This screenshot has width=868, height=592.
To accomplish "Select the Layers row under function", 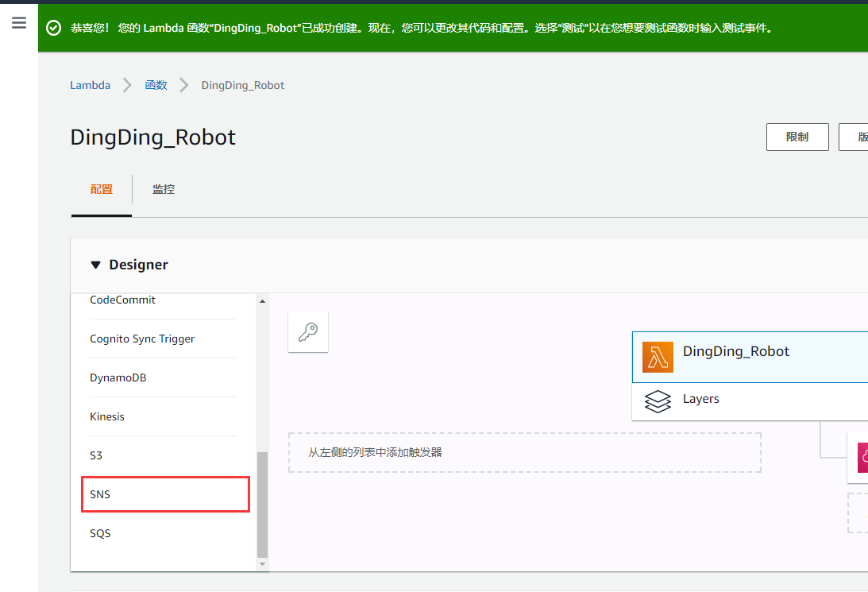I will [x=750, y=401].
